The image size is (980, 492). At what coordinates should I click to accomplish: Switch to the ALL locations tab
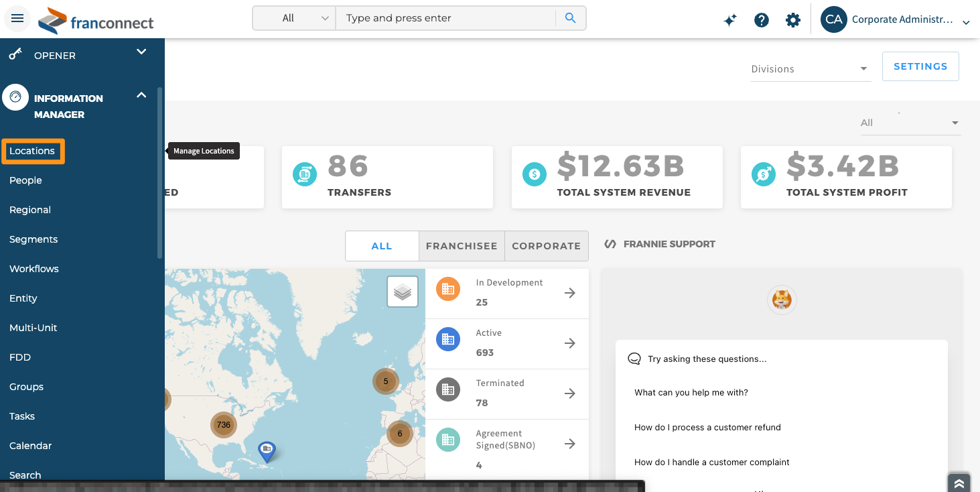click(x=382, y=246)
